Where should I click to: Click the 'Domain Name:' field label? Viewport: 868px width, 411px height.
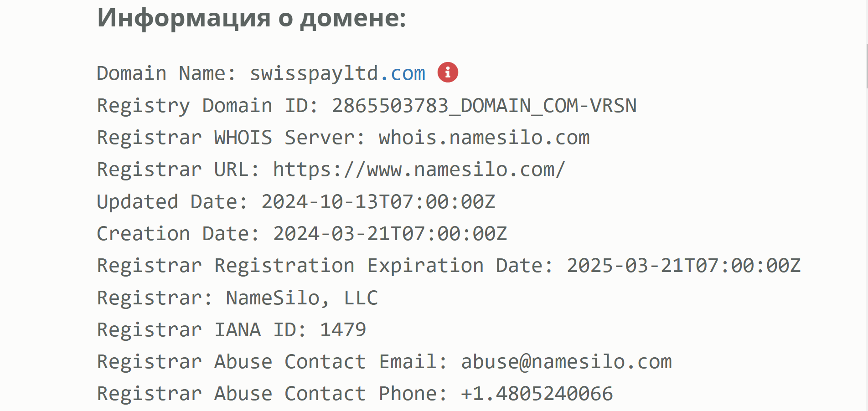pos(166,73)
